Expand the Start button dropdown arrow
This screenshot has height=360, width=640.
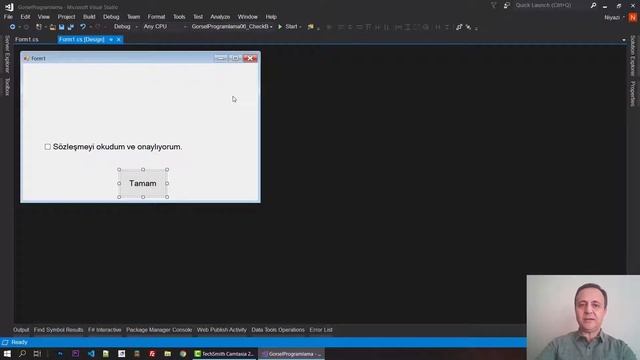tap(300, 27)
